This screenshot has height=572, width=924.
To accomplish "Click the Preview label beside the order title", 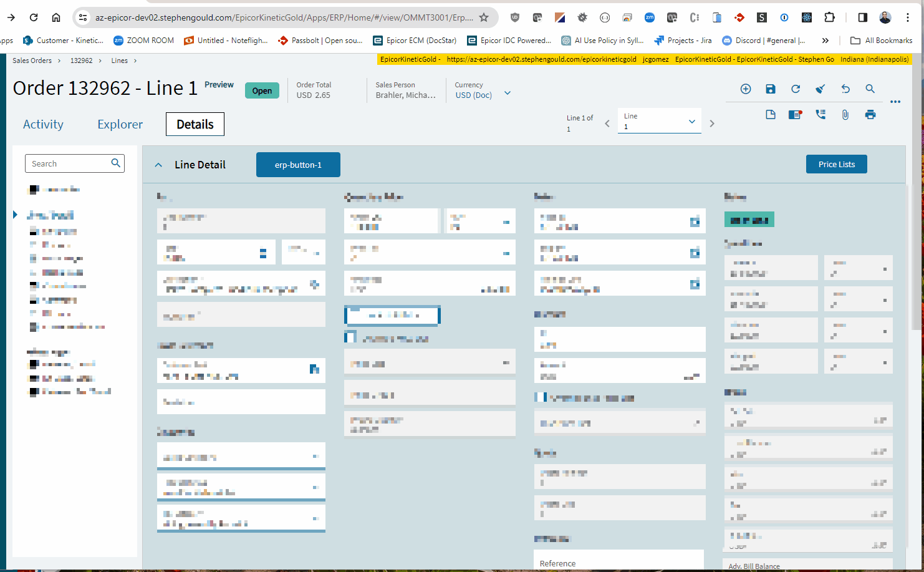I will tap(219, 85).
